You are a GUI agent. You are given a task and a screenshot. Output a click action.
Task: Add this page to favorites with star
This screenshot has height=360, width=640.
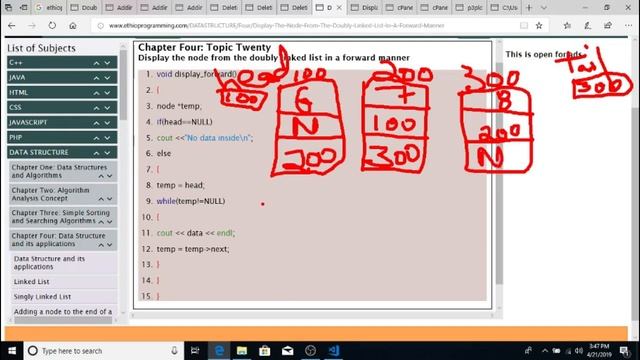[539, 25]
